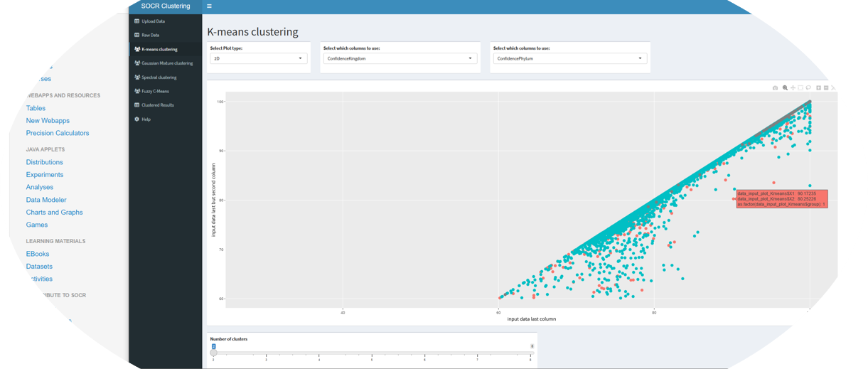Open the Analyses link

(x=40, y=187)
